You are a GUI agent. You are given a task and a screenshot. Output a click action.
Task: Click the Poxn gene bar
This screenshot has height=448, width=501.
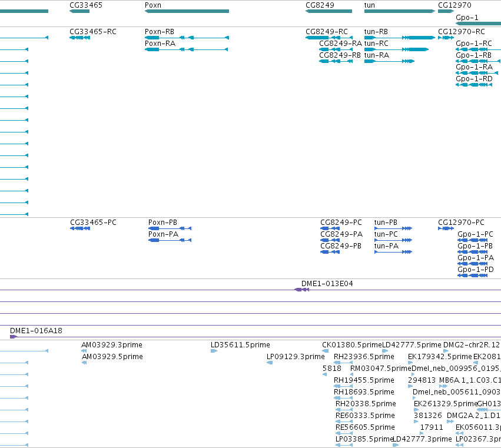click(187, 11)
